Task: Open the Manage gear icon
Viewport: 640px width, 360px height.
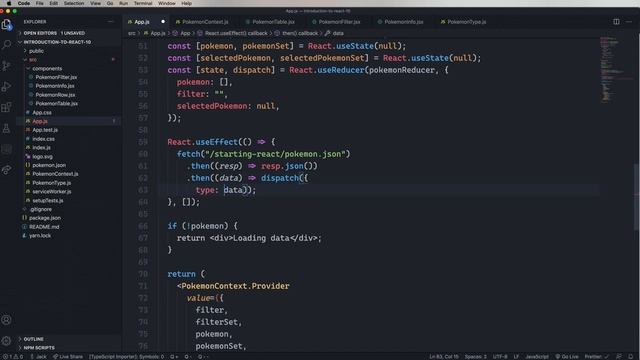Action: pyautogui.click(x=6, y=340)
